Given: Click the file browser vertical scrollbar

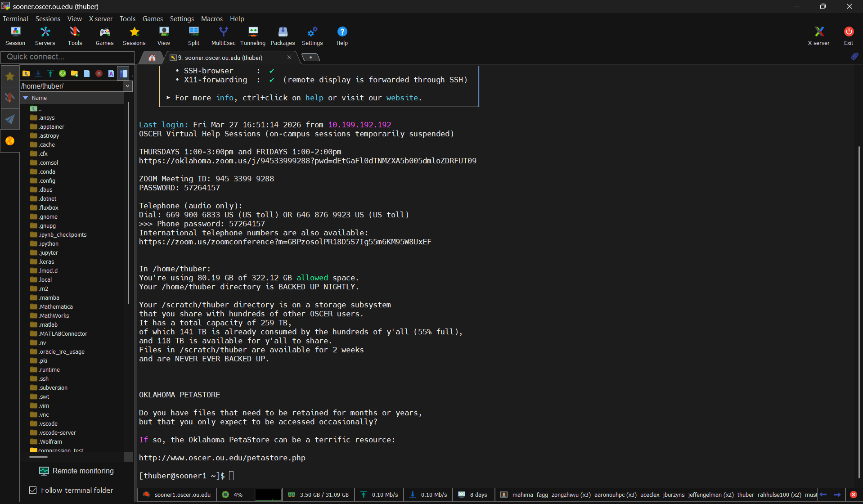Looking at the screenshot, I should (x=129, y=202).
